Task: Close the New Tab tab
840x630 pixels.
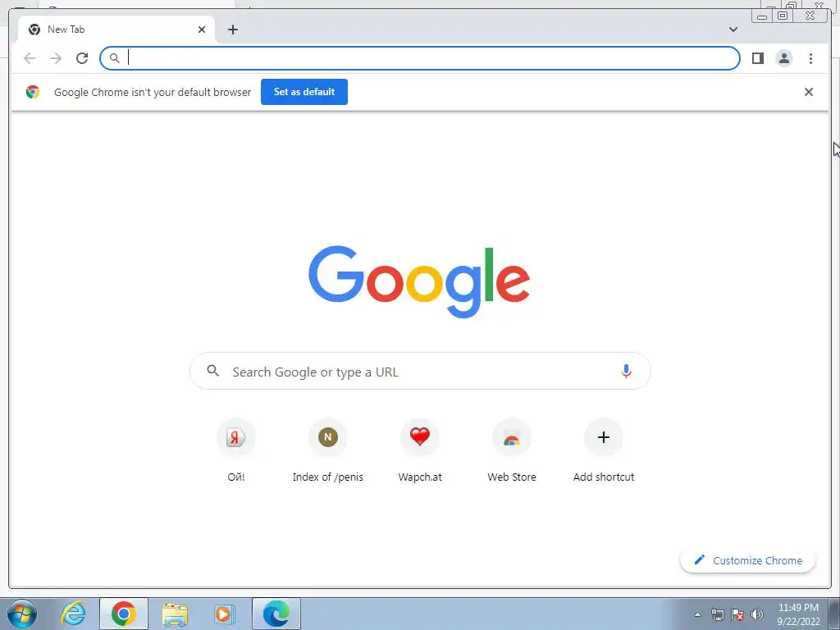Action: click(x=202, y=30)
